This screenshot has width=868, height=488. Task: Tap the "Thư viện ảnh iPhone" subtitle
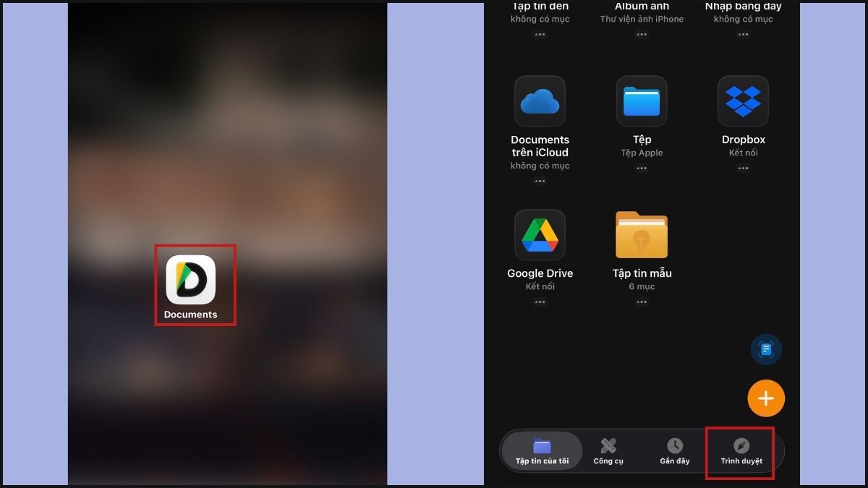point(642,20)
